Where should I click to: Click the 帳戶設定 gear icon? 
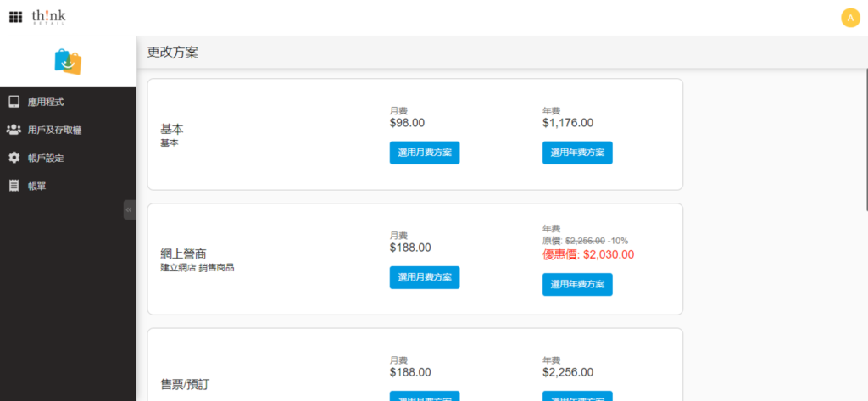[14, 158]
